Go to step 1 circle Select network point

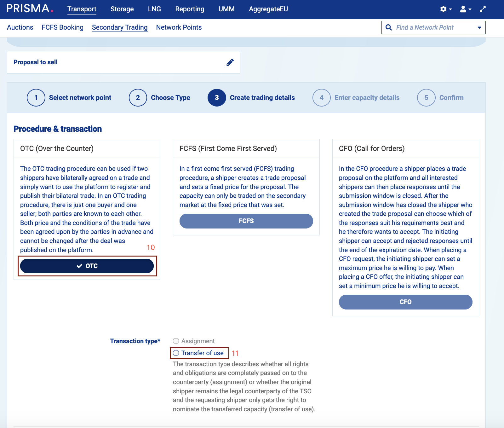point(36,98)
